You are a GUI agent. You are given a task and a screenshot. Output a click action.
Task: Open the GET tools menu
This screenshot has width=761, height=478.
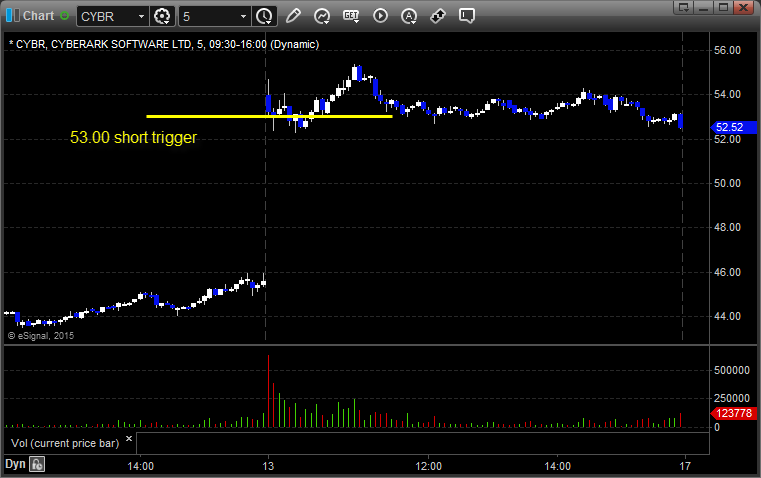(351, 16)
